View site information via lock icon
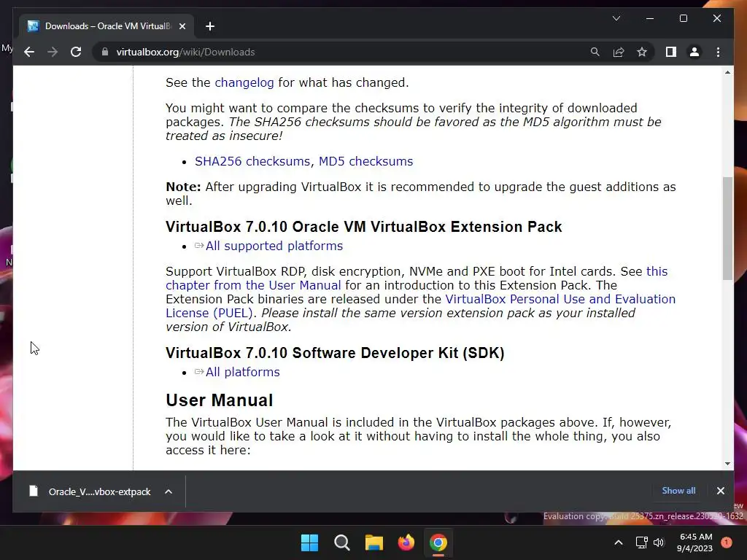The height and width of the screenshot is (560, 747). pos(105,52)
